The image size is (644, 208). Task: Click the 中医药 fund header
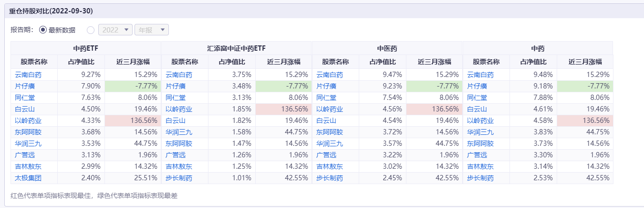pyautogui.click(x=387, y=48)
